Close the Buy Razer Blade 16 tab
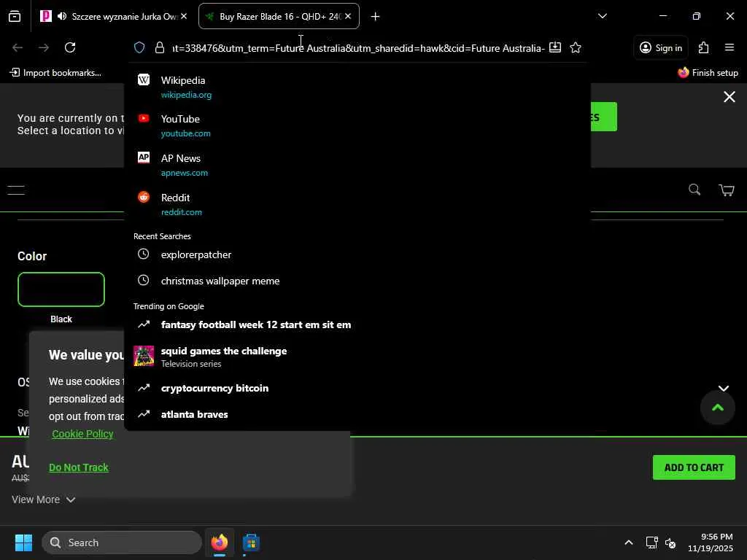Screen dimensions: 747x560 click(x=348, y=16)
